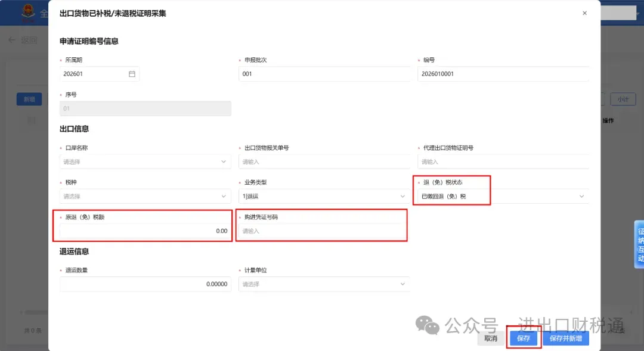
Task: Click the 出口货物报关单号 input
Action: tap(324, 161)
